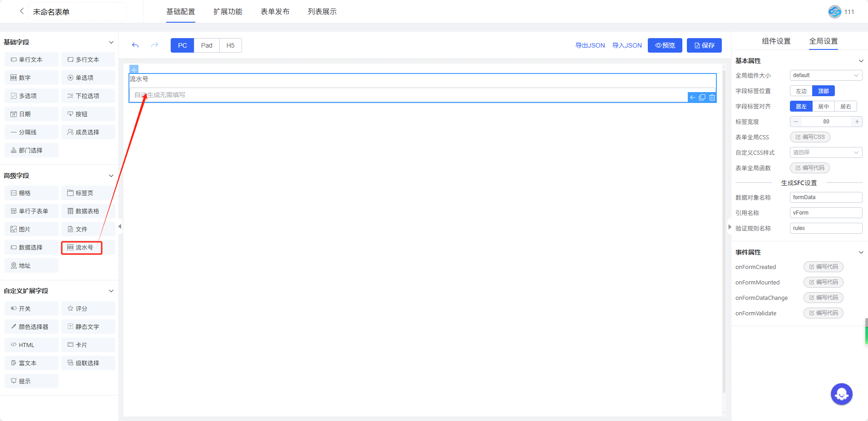Set label position to 左边

tap(801, 91)
